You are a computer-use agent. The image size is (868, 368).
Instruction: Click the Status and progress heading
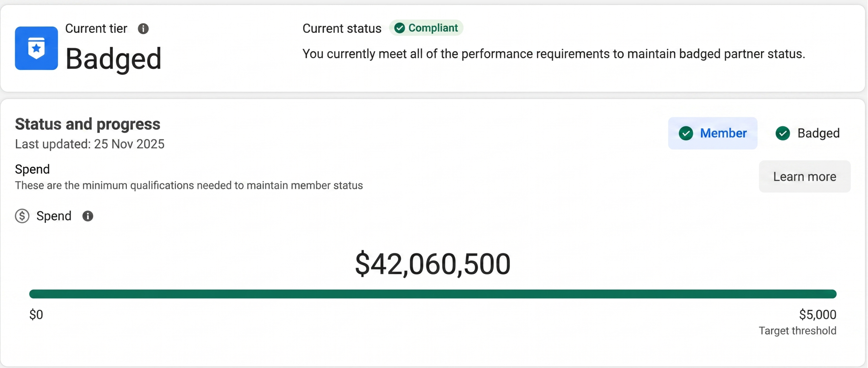[x=87, y=124]
